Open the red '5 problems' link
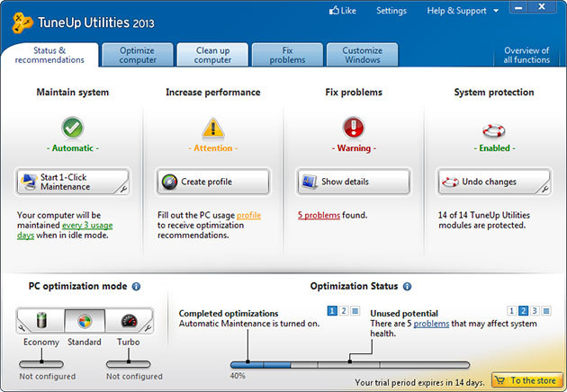Image resolution: width=567 pixels, height=392 pixels. (319, 215)
